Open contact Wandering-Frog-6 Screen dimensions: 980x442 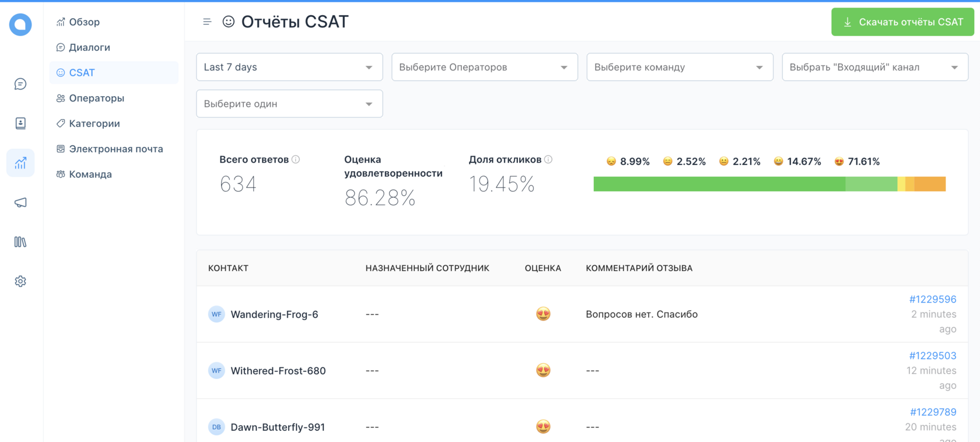pyautogui.click(x=274, y=314)
